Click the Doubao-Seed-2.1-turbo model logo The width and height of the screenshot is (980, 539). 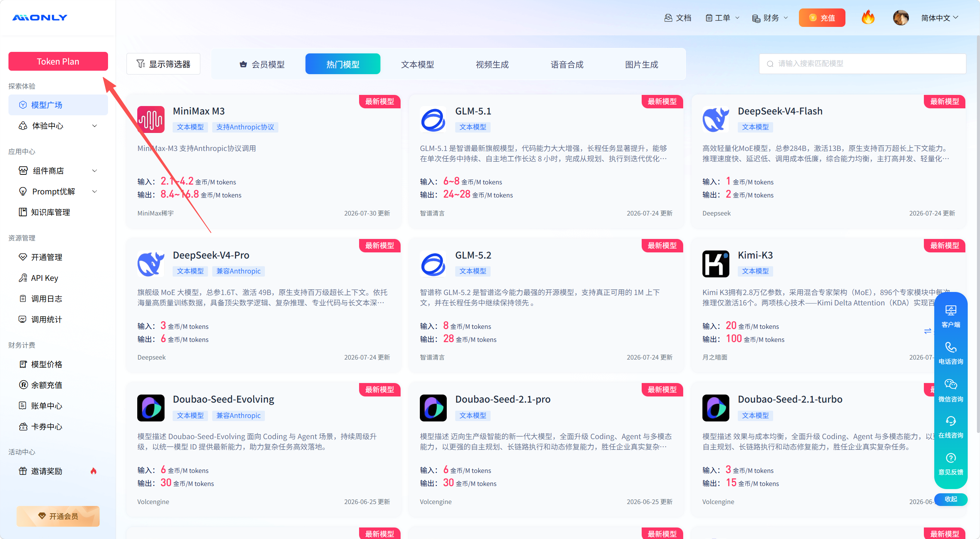tap(715, 408)
